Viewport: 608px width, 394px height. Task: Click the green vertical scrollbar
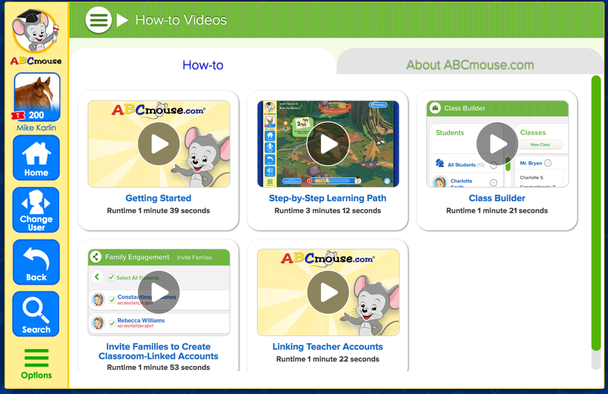596,213
